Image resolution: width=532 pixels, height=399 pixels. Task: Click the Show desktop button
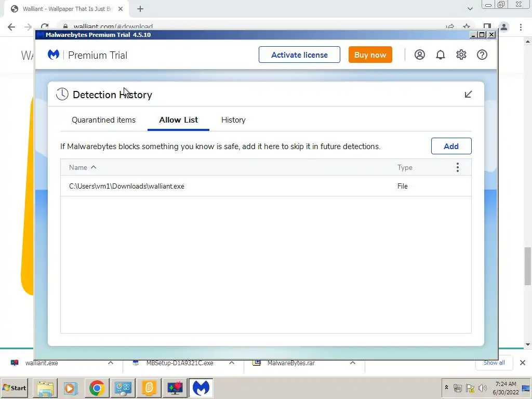click(x=527, y=388)
